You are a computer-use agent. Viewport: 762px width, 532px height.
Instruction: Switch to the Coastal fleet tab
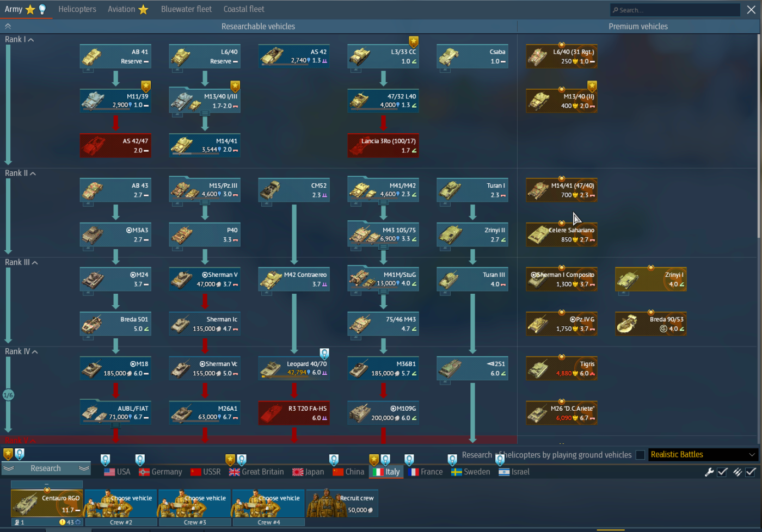click(244, 9)
